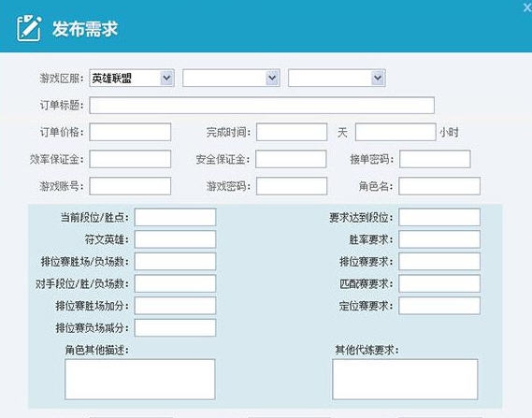Click the 游戏区服 label
Viewport: 532px width, 418px height.
click(x=62, y=79)
